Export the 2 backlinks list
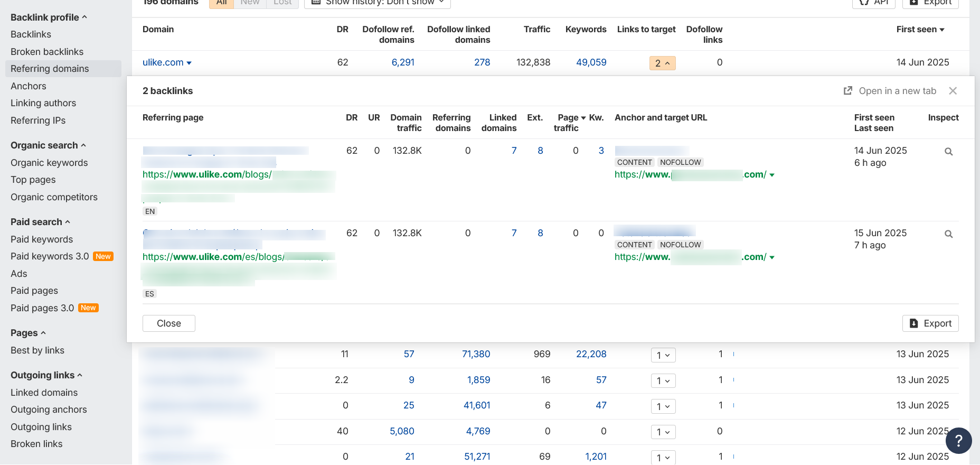The height and width of the screenshot is (465, 980). (x=930, y=323)
